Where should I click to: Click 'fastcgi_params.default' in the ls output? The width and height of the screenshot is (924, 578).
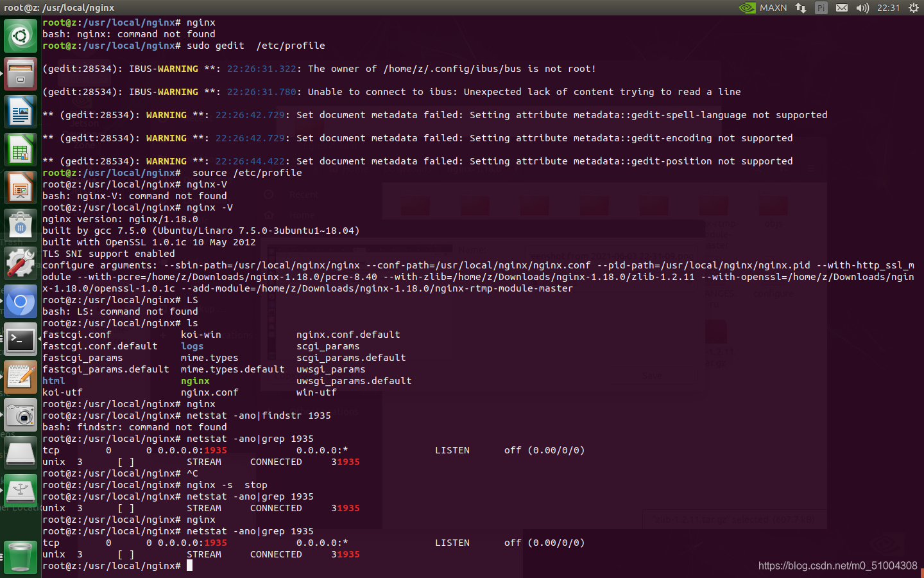pyautogui.click(x=106, y=369)
